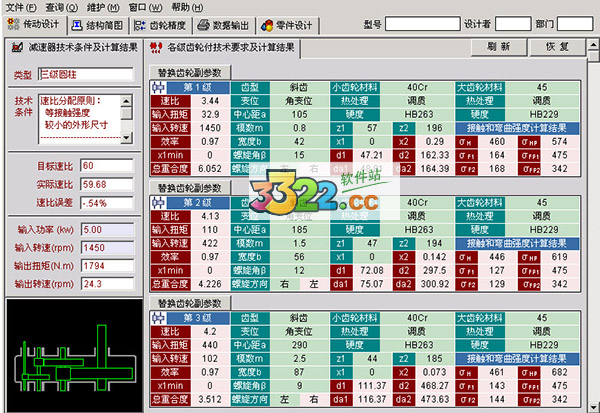The height and width of the screenshot is (413, 600).
Task: Click the gear pair icon beside 第2级
Action: coord(158,203)
